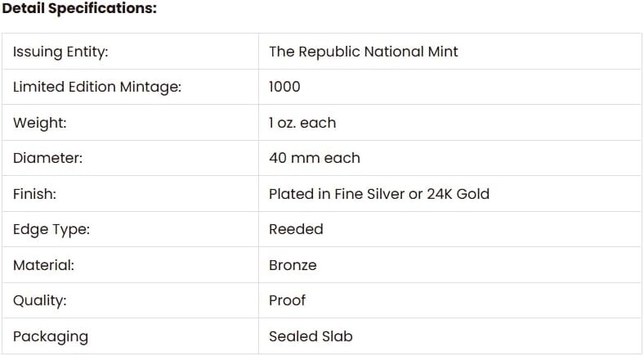This screenshot has width=644, height=356.
Task: Click the Reeded value cell
Action: click(449, 229)
